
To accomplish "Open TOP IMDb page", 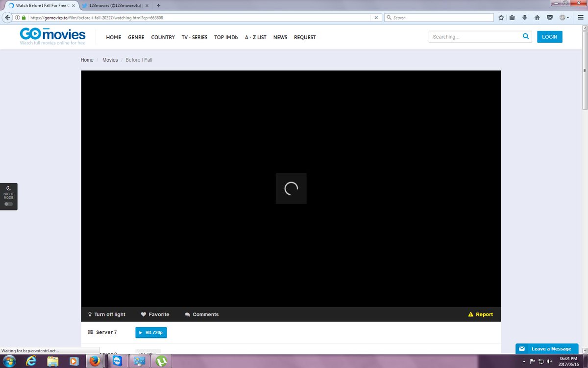I will point(226,37).
